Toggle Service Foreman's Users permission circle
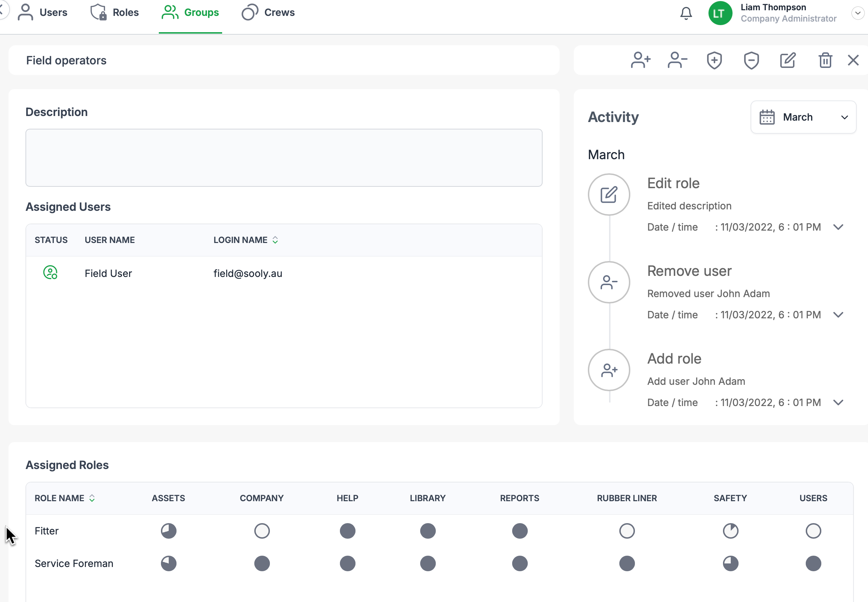The image size is (868, 602). [x=813, y=563]
